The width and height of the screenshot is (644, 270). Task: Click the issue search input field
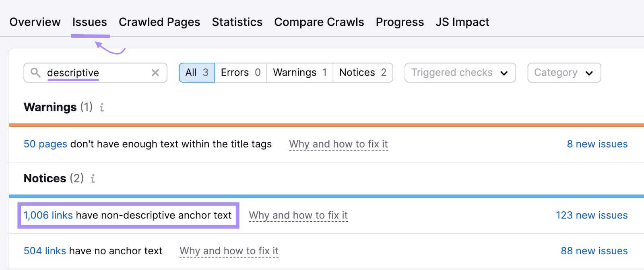point(97,73)
